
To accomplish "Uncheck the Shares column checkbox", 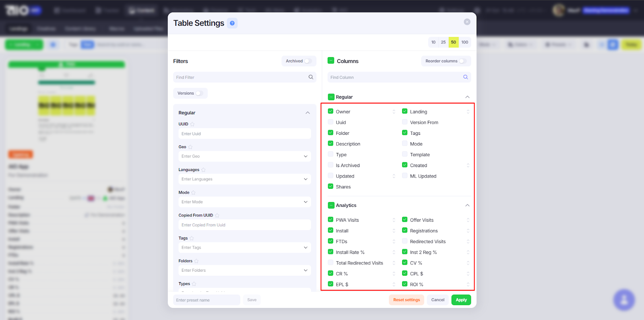I will tap(330, 186).
